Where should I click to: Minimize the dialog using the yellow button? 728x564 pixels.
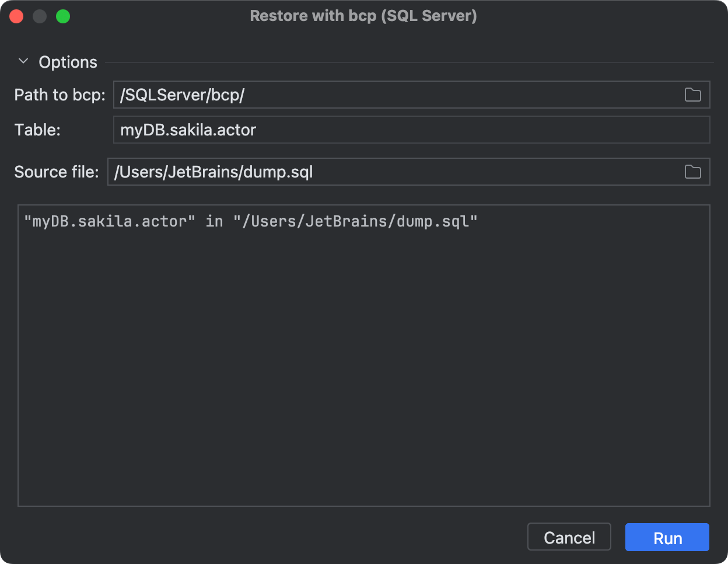point(40,16)
